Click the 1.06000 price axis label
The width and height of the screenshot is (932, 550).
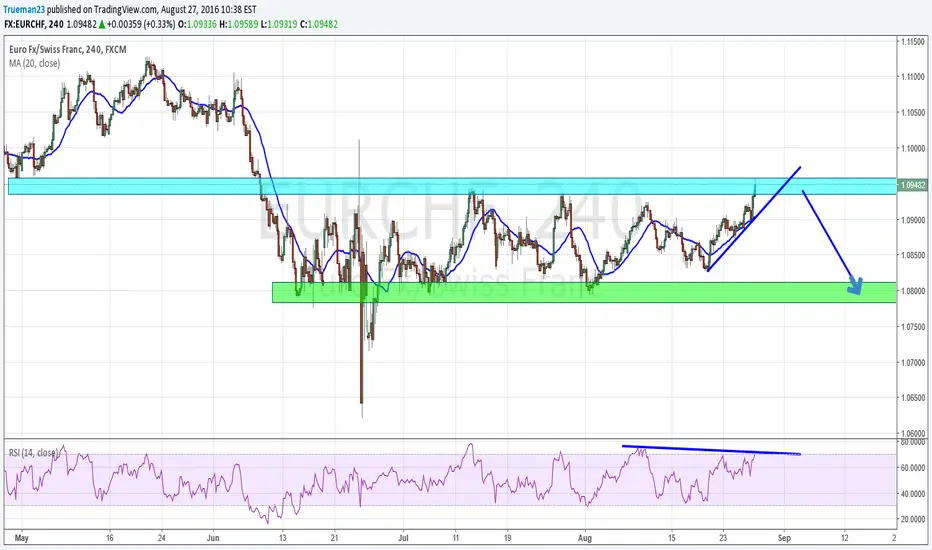pyautogui.click(x=912, y=433)
